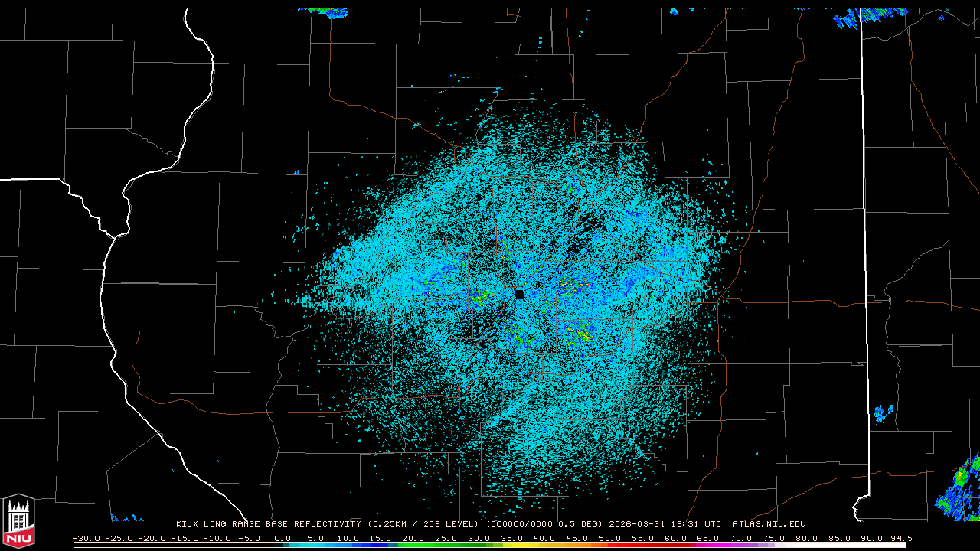
Task: Click the NIU castle logo
Action: [x=18, y=520]
